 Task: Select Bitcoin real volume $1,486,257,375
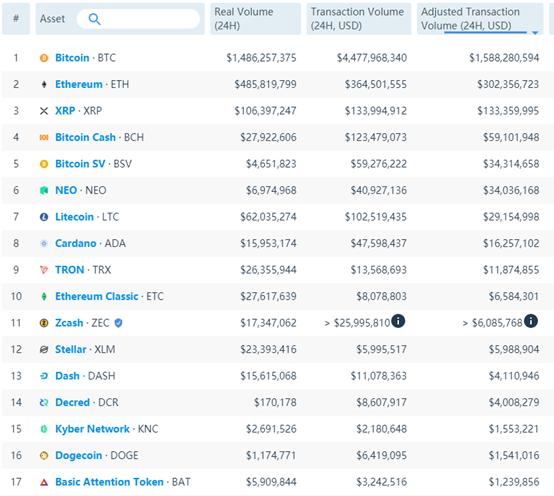[x=261, y=58]
